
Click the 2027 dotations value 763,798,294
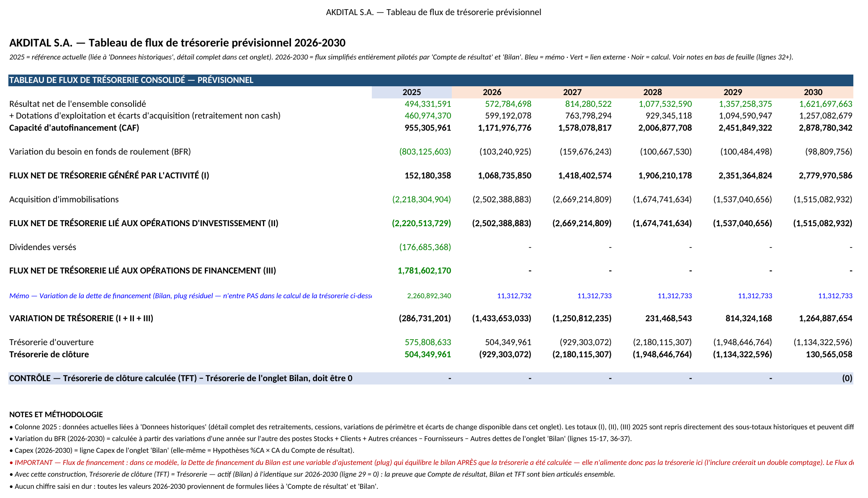point(588,116)
